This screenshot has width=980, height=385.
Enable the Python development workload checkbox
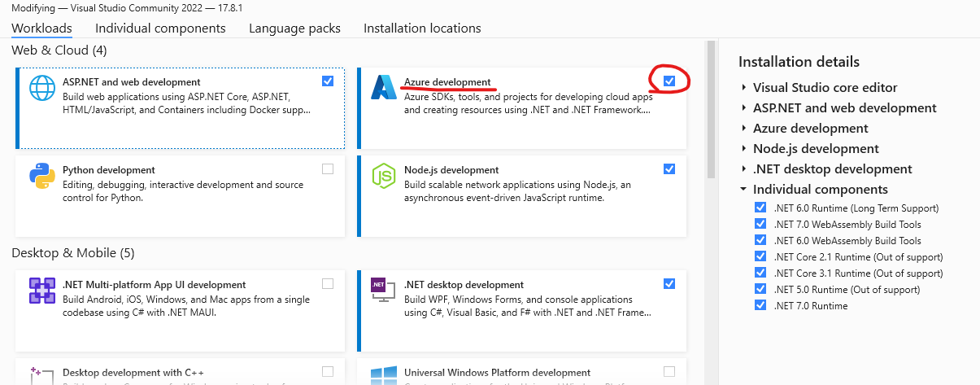click(328, 169)
